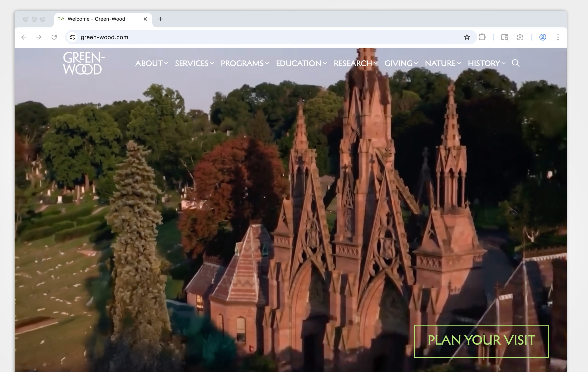Open the Education menu item
Screen dimensions: 588x372
(x=301, y=64)
